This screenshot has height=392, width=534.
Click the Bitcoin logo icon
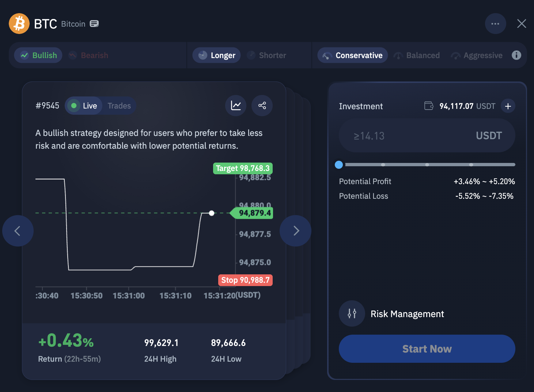[x=19, y=24]
